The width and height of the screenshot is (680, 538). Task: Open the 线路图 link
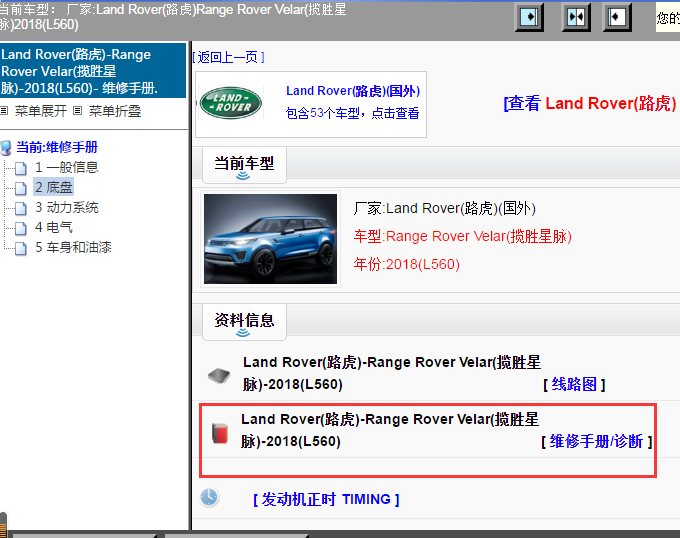point(574,384)
